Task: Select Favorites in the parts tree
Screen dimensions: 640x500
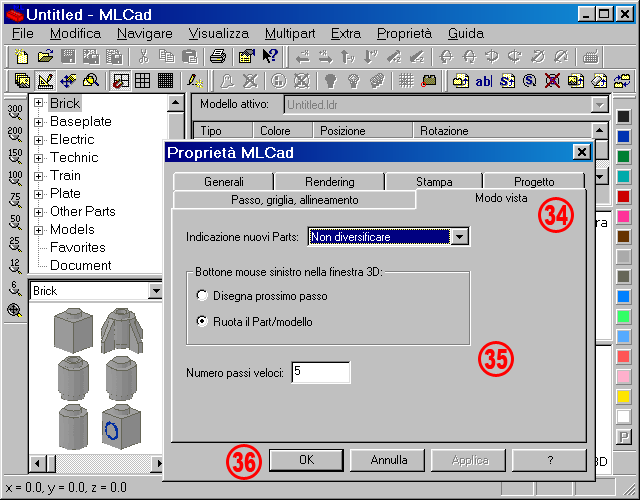Action: click(78, 247)
